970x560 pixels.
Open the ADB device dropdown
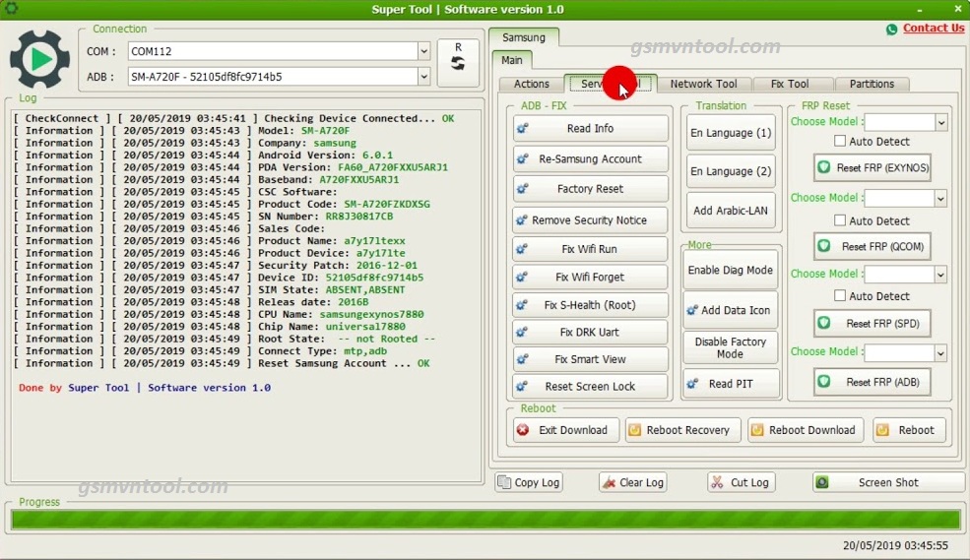click(x=423, y=77)
